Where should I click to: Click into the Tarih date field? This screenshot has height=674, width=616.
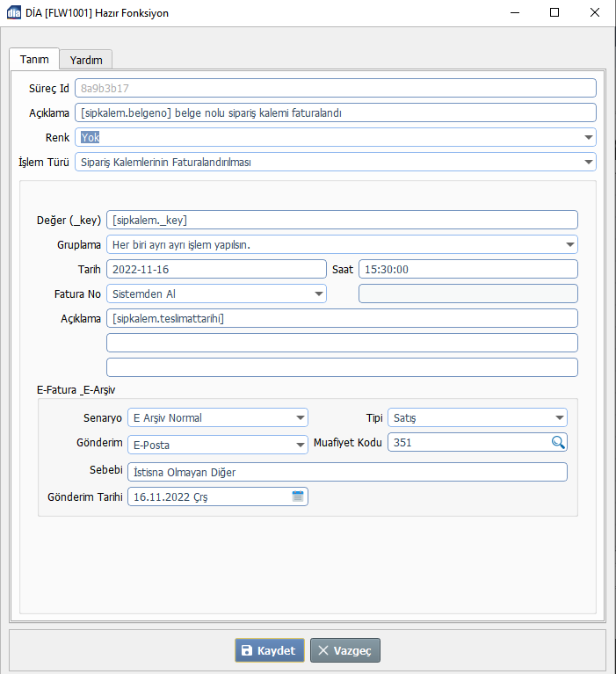pos(215,269)
